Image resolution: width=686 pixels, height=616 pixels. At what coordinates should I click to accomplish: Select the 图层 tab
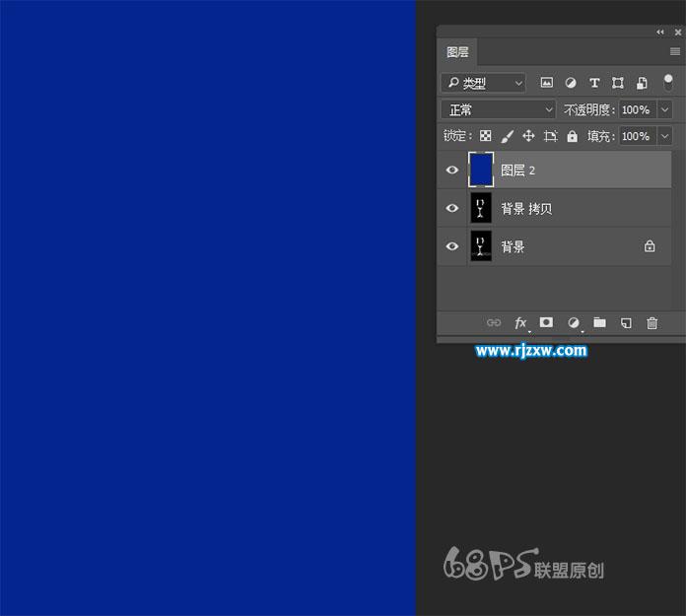click(457, 52)
